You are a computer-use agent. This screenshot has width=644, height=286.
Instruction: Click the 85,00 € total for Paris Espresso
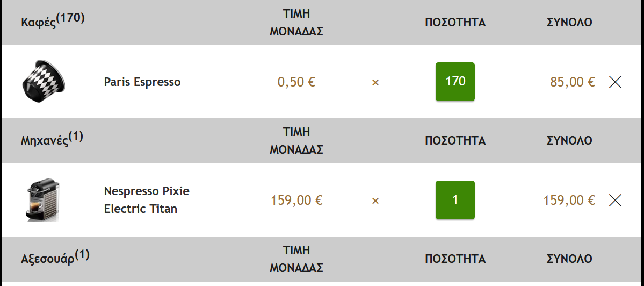[x=573, y=82]
